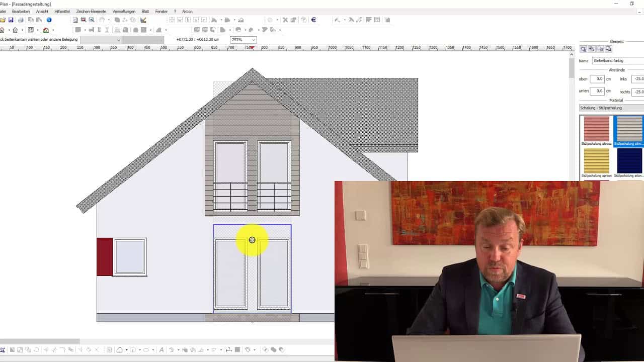Select the Stülpschalung altrosa material swatch

[x=596, y=130]
